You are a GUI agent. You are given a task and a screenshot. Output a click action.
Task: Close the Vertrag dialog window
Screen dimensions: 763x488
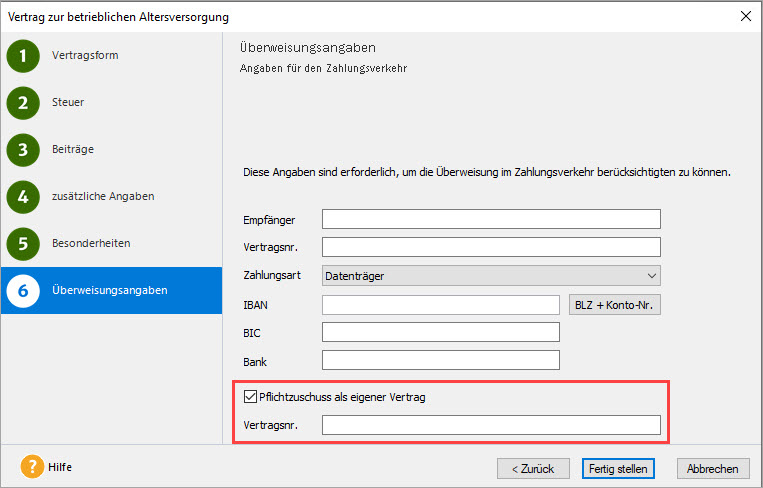tap(745, 15)
